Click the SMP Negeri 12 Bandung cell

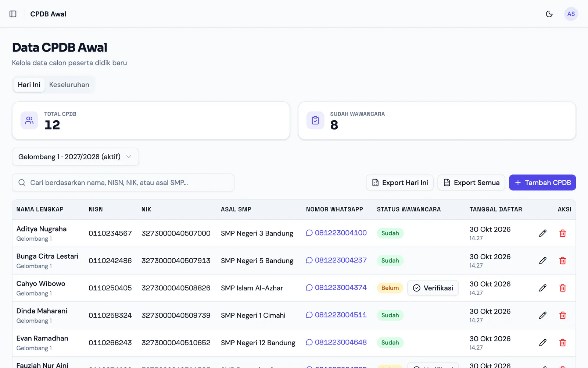pos(258,343)
